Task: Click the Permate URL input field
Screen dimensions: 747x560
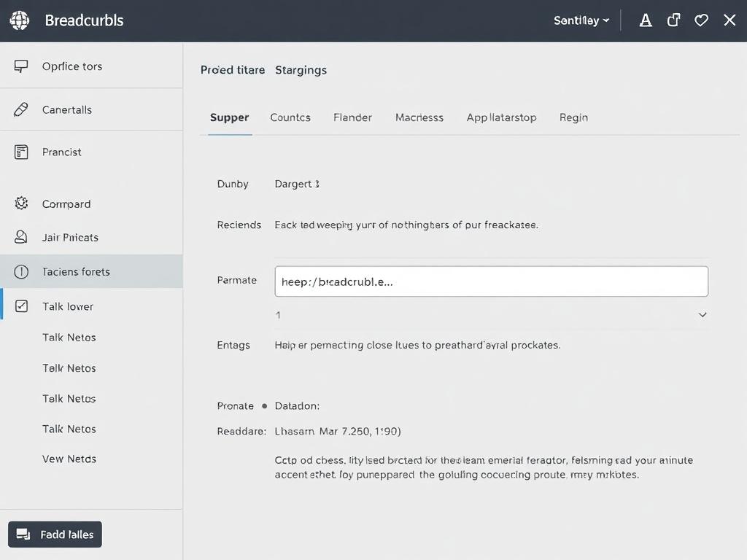Action: [x=491, y=281]
